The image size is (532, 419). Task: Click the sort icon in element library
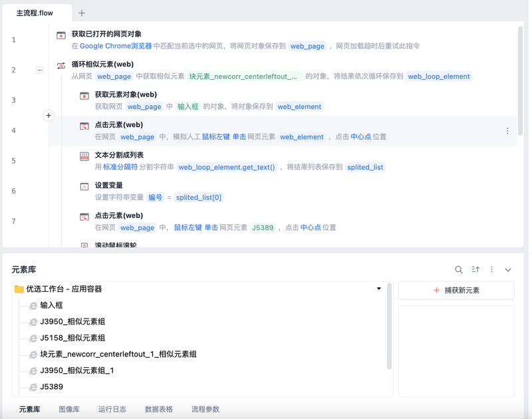click(x=475, y=269)
